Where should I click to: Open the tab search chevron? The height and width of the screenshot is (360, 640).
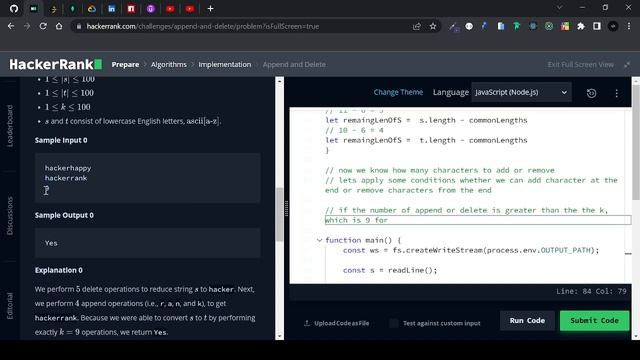tap(560, 8)
